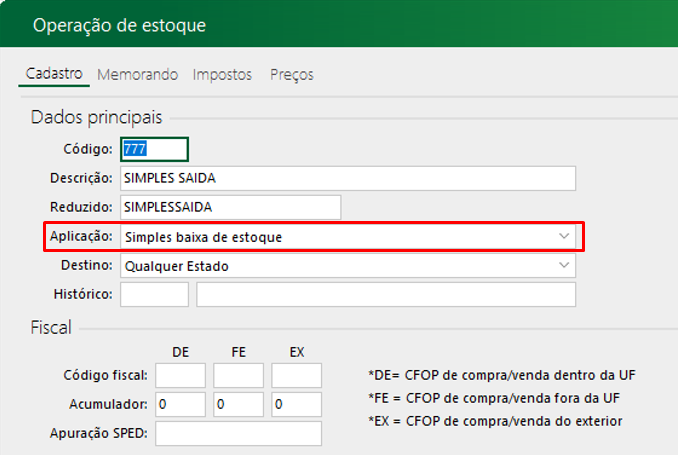Focus the Código fiscal FE field
The width and height of the screenshot is (678, 455).
pyautogui.click(x=238, y=375)
